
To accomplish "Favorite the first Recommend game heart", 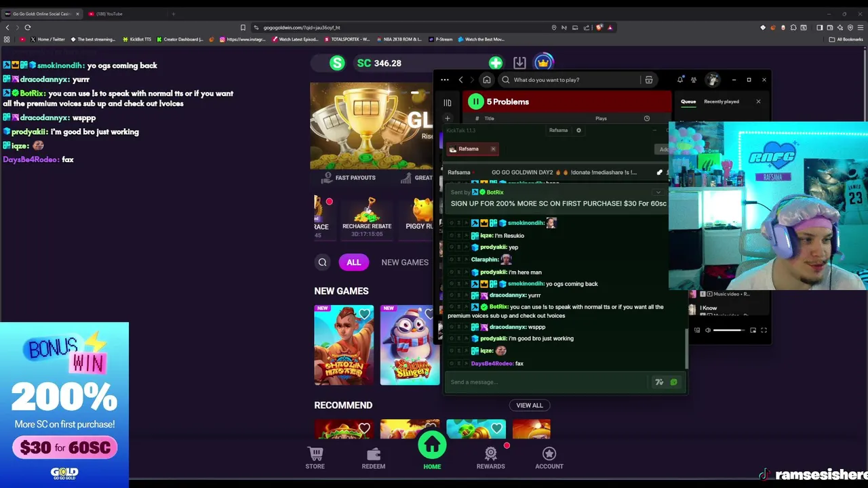I will coord(365,428).
